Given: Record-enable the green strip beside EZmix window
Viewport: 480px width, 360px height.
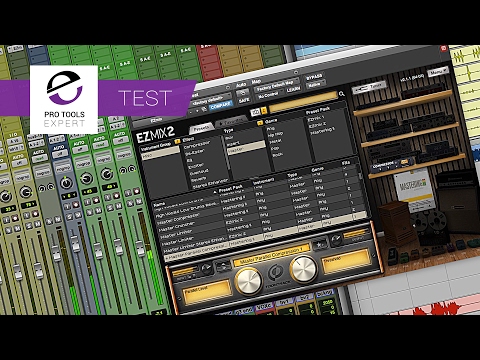Looking at the screenshot, I should [x=137, y=191].
